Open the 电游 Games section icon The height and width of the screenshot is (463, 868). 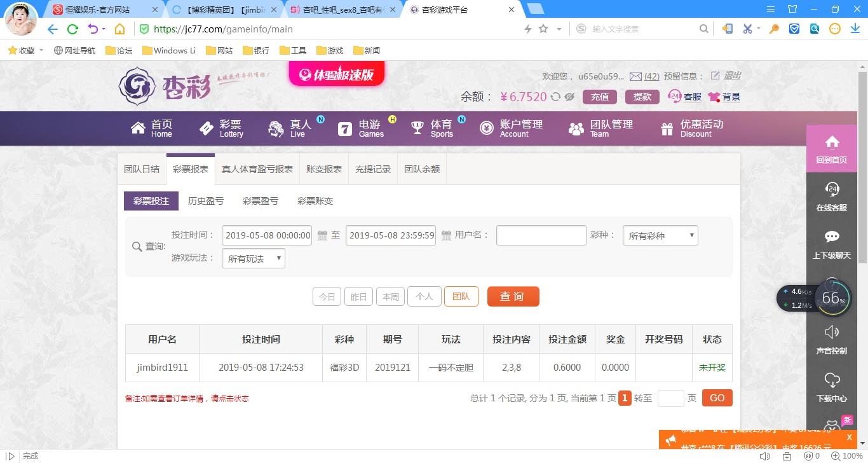point(344,128)
